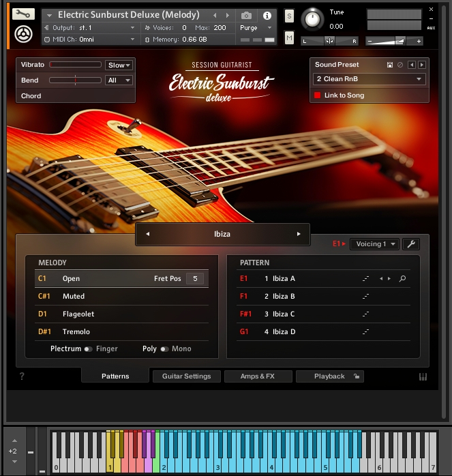Open Sound Preset Clean RnB dropdown
This screenshot has height=476, width=452.
tap(369, 79)
